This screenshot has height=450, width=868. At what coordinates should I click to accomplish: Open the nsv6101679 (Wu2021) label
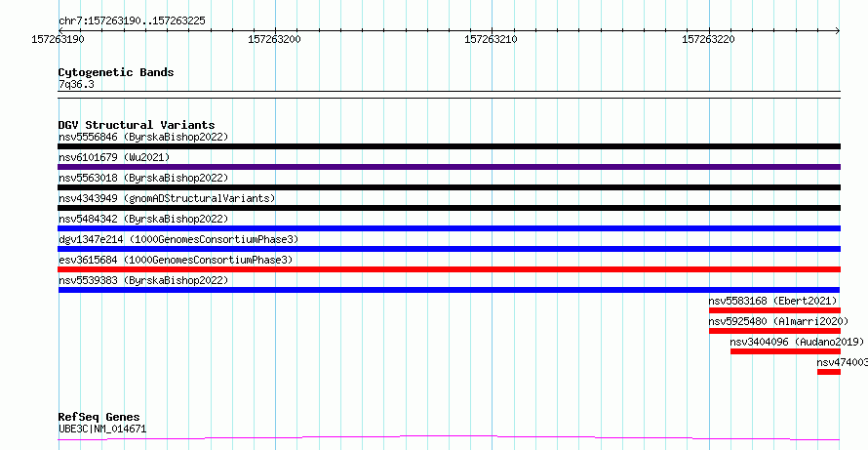(114, 157)
